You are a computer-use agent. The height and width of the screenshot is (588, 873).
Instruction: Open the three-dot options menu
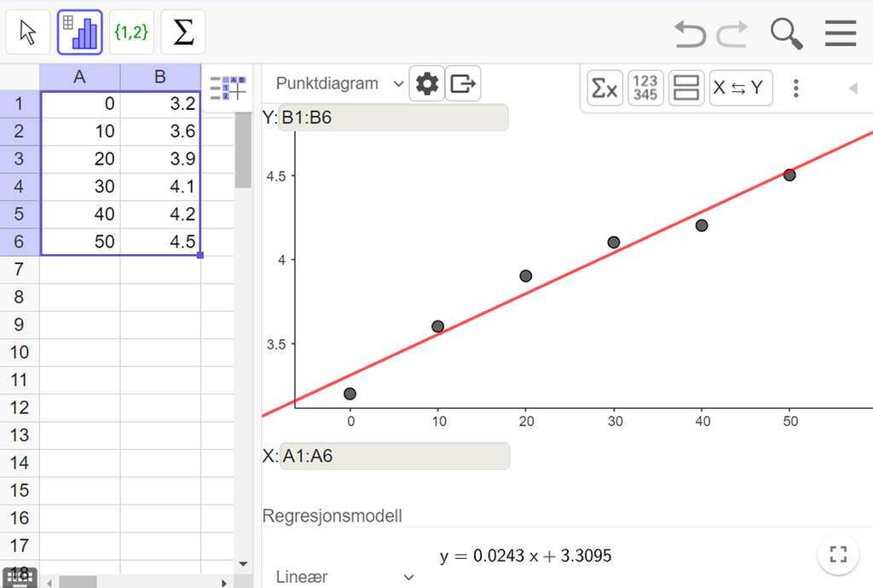pyautogui.click(x=795, y=88)
